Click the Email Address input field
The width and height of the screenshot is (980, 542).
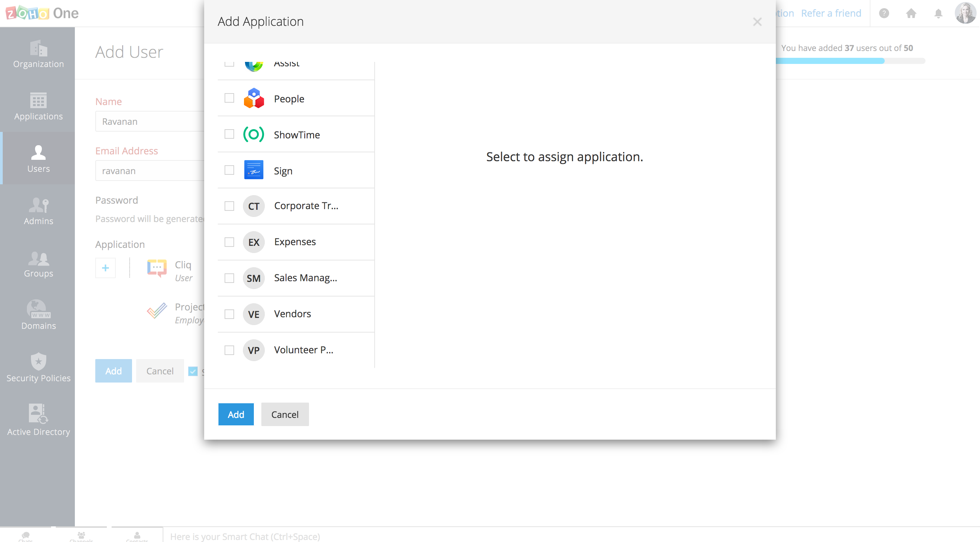click(x=149, y=171)
